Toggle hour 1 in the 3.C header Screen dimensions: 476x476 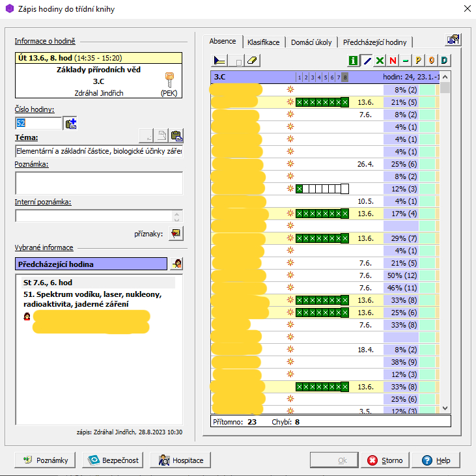(x=299, y=77)
